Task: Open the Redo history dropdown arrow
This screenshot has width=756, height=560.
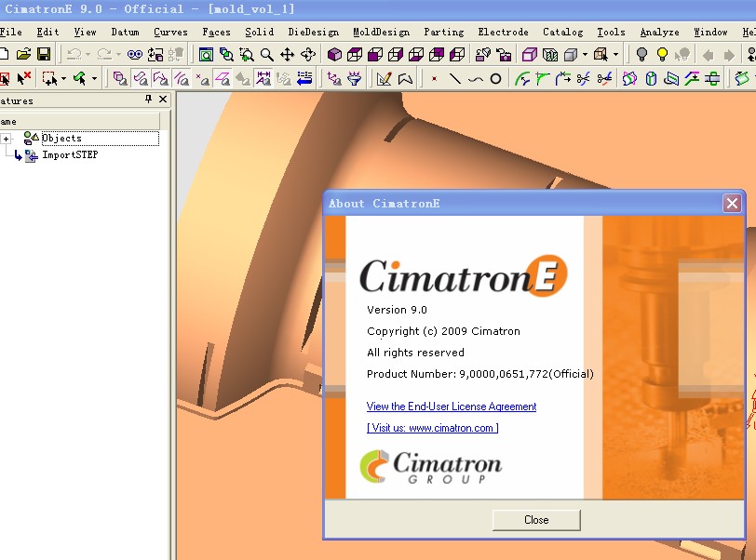Action: point(118,55)
